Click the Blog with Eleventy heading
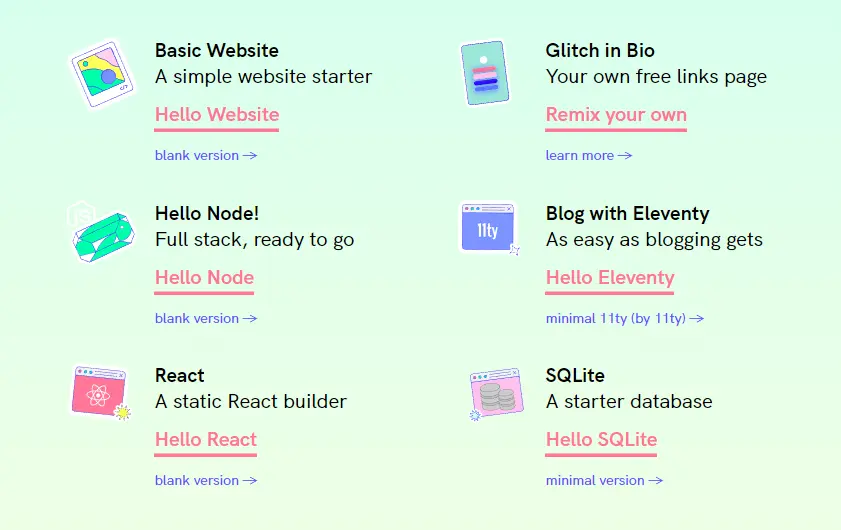Viewport: 841px width, 530px height. tap(627, 213)
